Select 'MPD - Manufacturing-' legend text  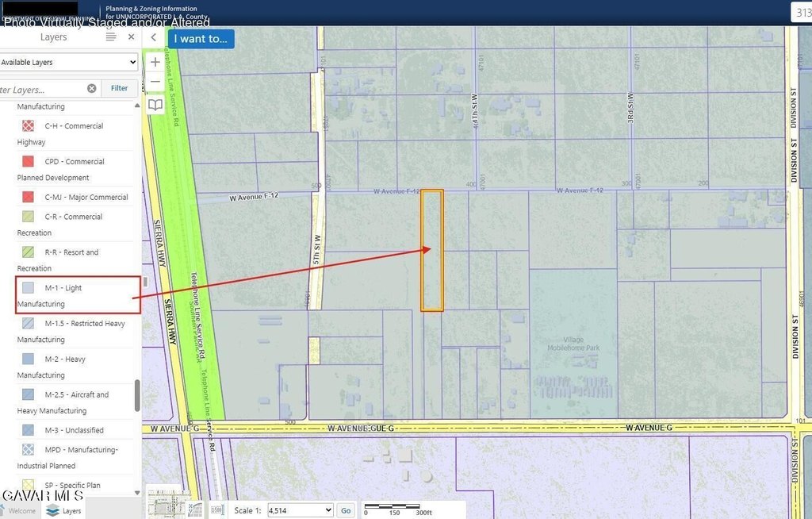click(82, 449)
